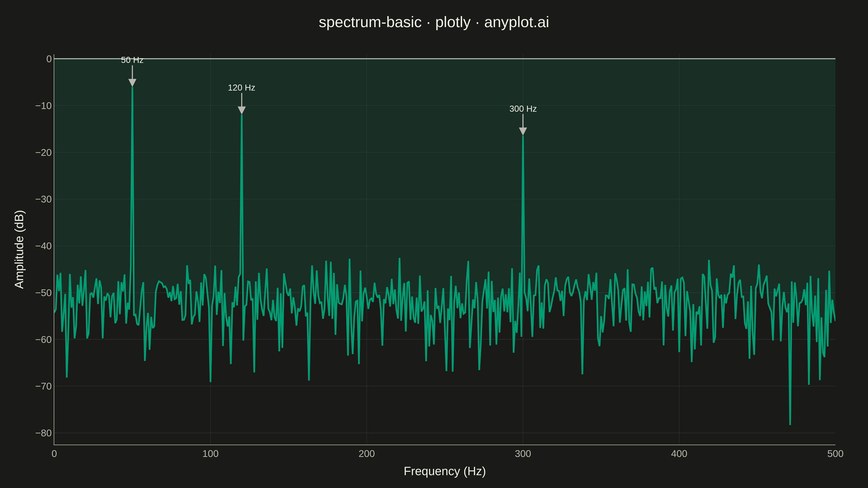Click the deepest noise dip near −78 dB
The height and width of the screenshot is (488, 868).
coord(790,423)
